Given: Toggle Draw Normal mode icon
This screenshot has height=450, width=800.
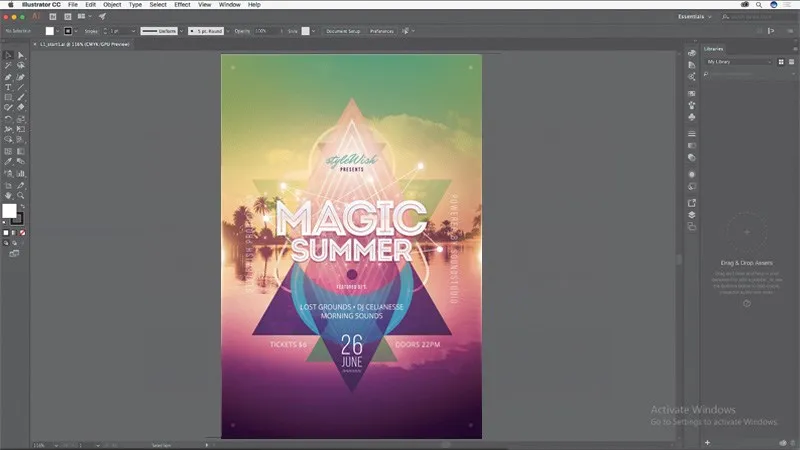Looking at the screenshot, I should point(6,243).
